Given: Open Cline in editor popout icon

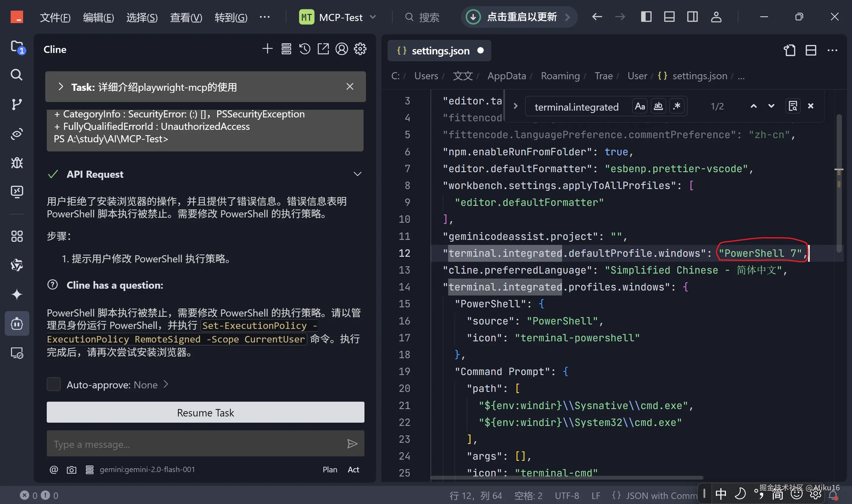Looking at the screenshot, I should (323, 49).
